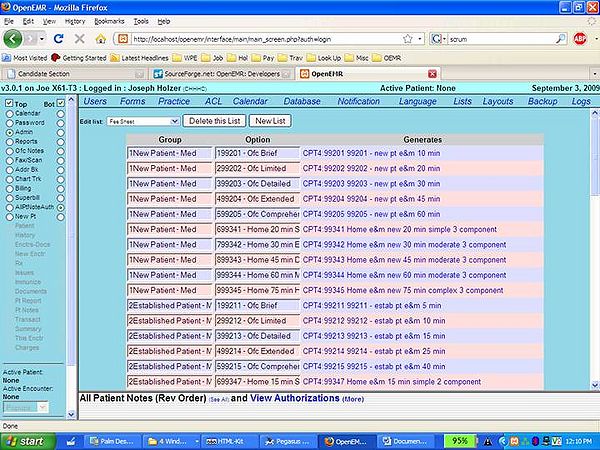
Task: Click the Firefox reload page icon
Action: (x=60, y=39)
